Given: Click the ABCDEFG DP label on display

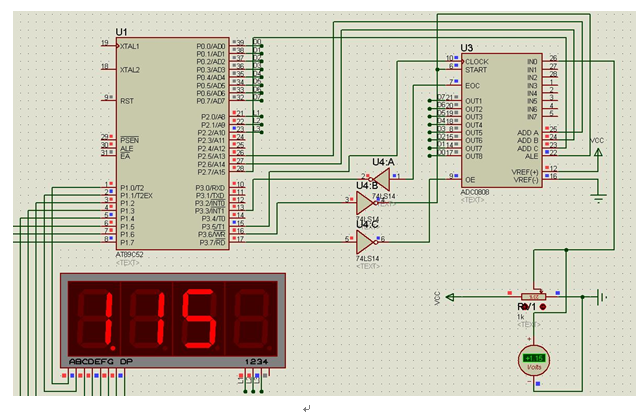Looking at the screenshot, I should 101,362.
